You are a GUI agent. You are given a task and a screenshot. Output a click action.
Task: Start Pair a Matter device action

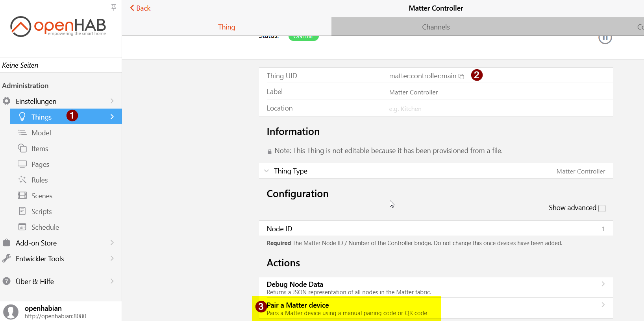click(436, 308)
